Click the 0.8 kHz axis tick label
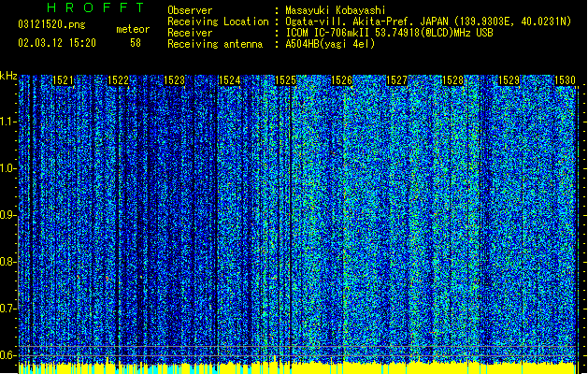Screen dimensions: 588x374 point(8,262)
